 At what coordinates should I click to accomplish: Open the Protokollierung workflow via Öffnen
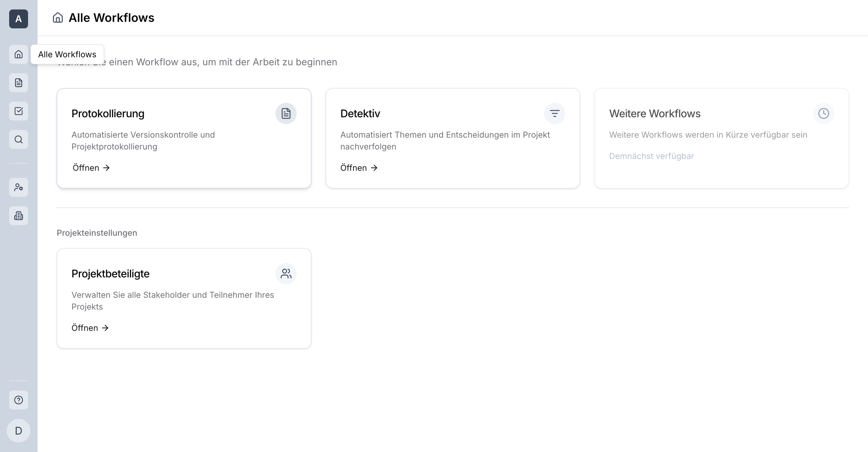tap(91, 168)
